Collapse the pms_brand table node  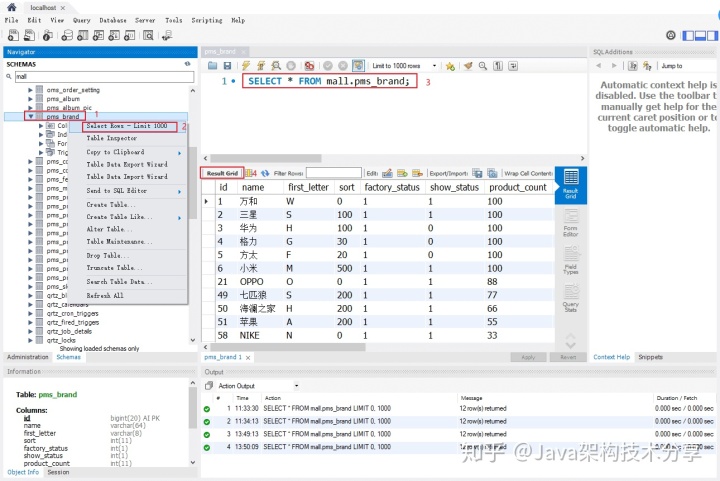click(31, 116)
